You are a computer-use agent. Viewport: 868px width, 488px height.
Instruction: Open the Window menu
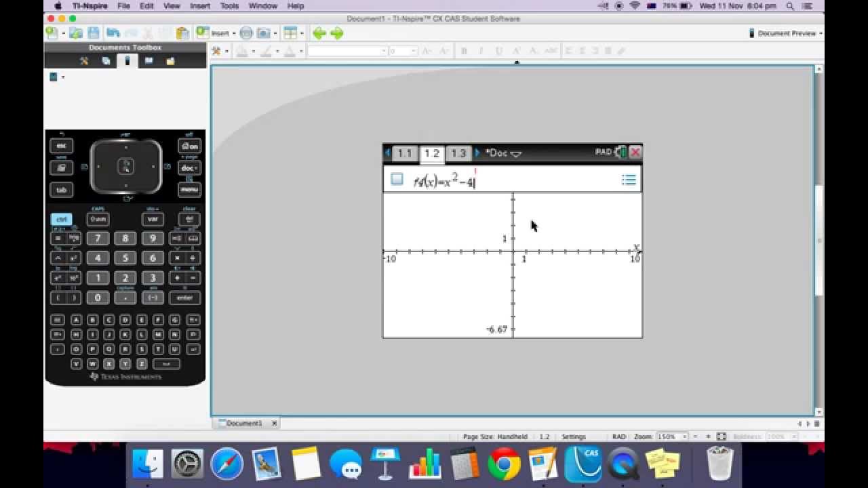[263, 6]
